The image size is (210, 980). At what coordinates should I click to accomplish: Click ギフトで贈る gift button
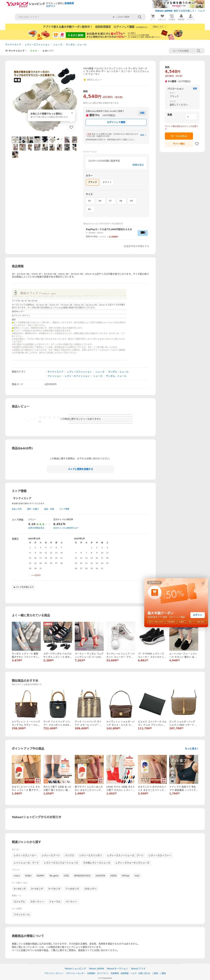pos(179,144)
